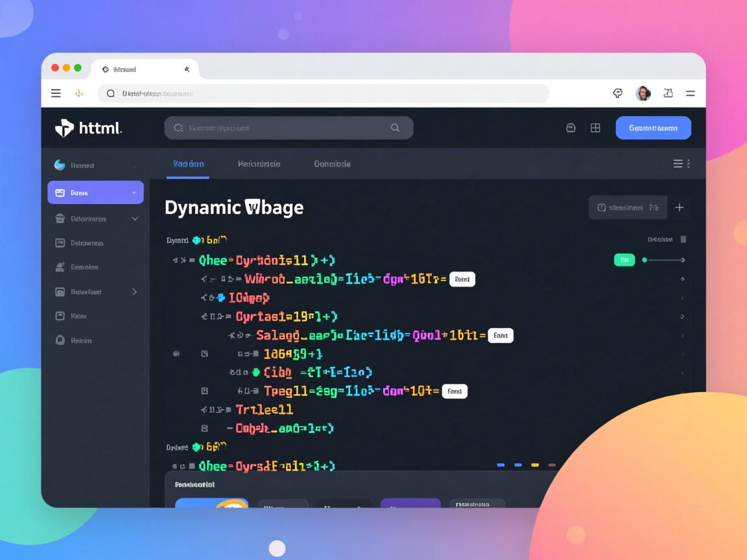Expand the highlighted purple sidebar item dropdown
This screenshot has height=560, width=747.
pyautogui.click(x=134, y=192)
